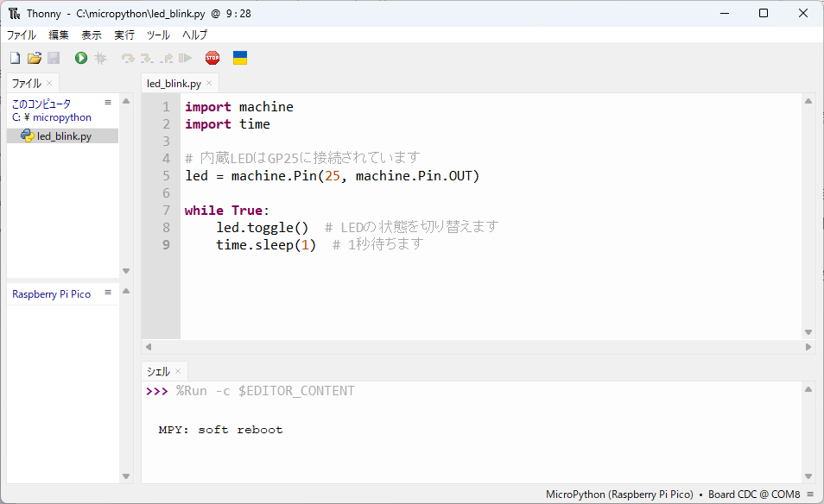The height and width of the screenshot is (504, 824).
Task: Click the C: ¥ micropython path link
Action: click(x=52, y=117)
